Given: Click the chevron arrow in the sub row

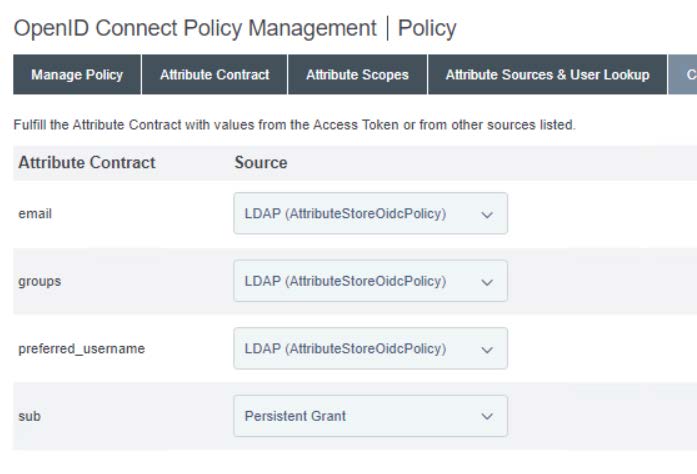Looking at the screenshot, I should pos(487,417).
